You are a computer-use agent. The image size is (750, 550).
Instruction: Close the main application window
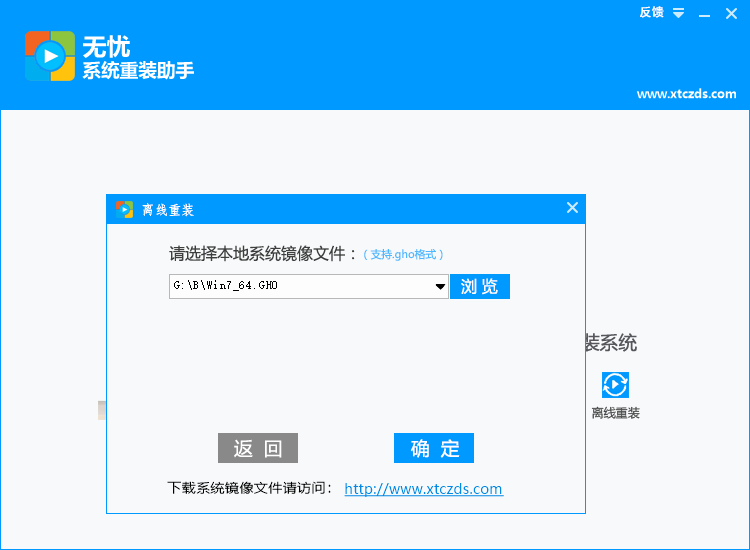coord(733,14)
